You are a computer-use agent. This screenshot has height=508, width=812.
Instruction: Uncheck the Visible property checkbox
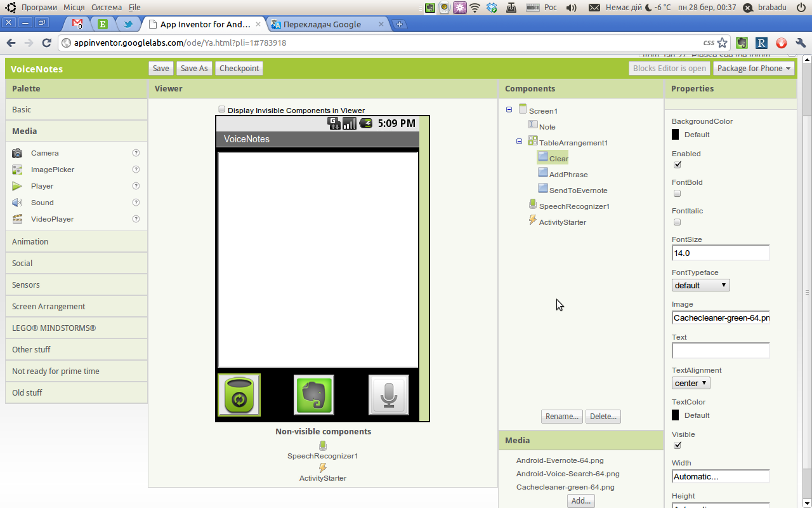pos(677,445)
